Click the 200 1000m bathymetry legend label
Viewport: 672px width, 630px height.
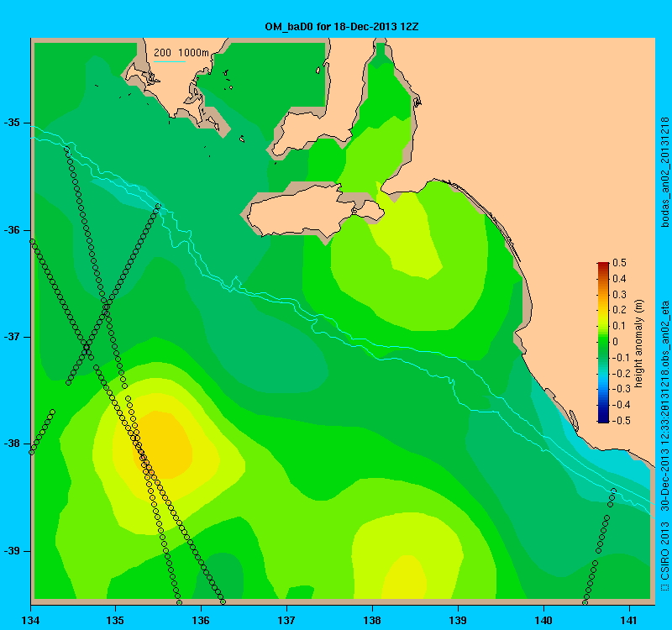181,53
